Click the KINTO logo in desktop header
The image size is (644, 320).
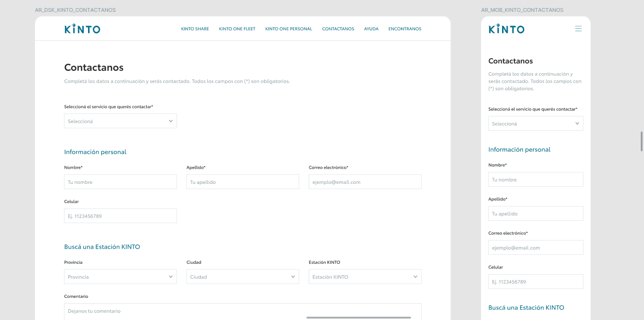click(x=82, y=29)
